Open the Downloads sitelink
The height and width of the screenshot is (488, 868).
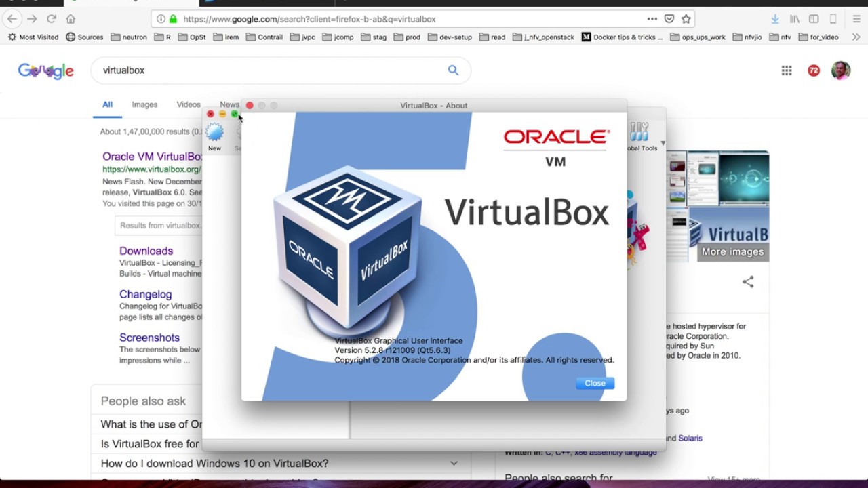(x=146, y=251)
